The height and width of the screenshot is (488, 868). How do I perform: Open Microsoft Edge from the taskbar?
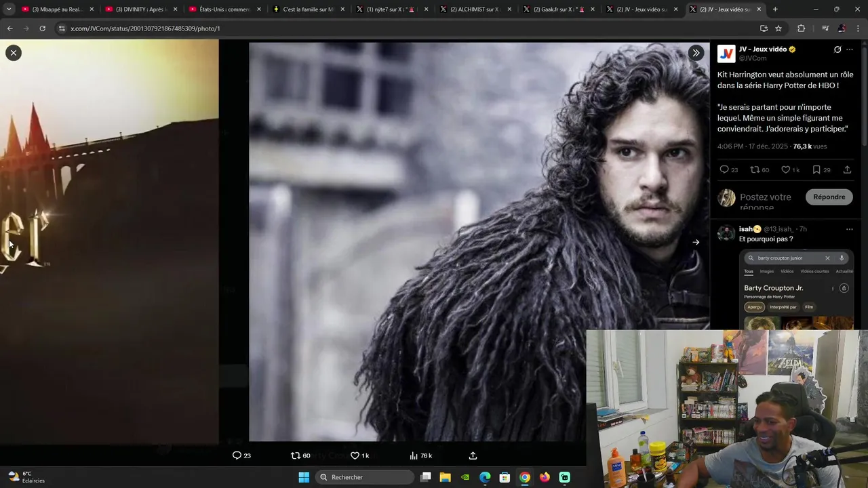click(x=485, y=477)
